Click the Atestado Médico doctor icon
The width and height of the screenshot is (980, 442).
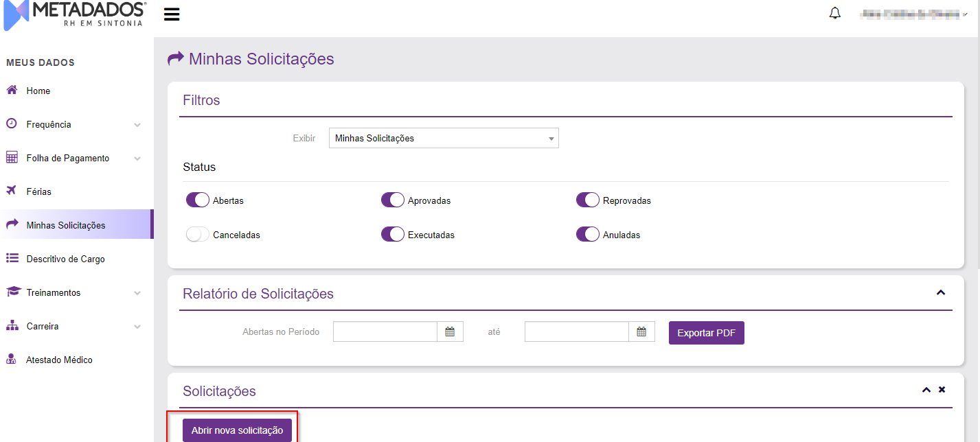12,359
